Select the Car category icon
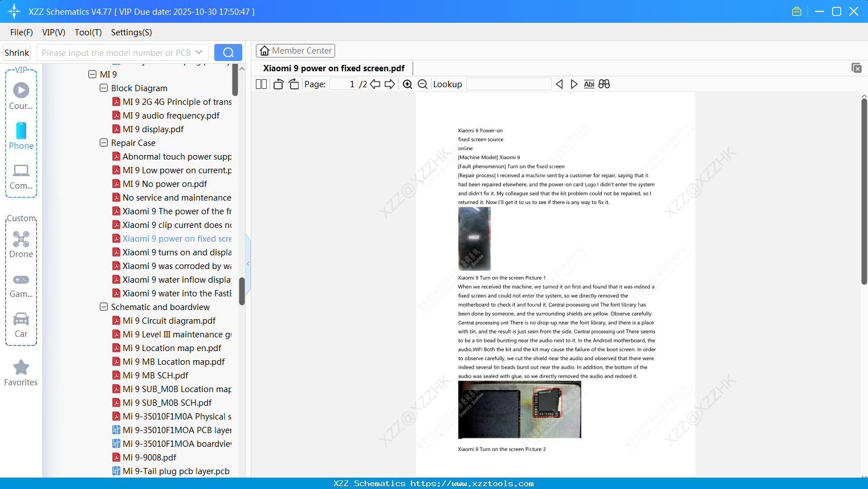This screenshot has width=868, height=489. (21, 324)
